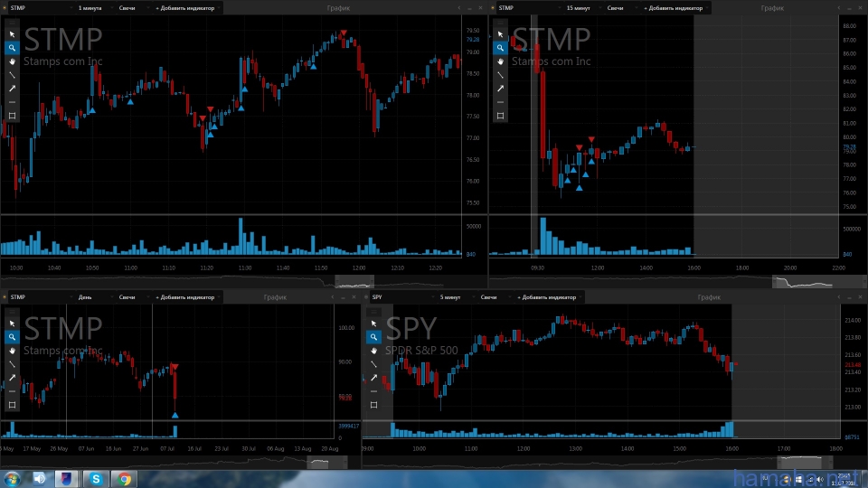The height and width of the screenshot is (488, 868).
Task: Collapse drawing toolbar grip in SPY chart
Action: pyautogui.click(x=373, y=312)
